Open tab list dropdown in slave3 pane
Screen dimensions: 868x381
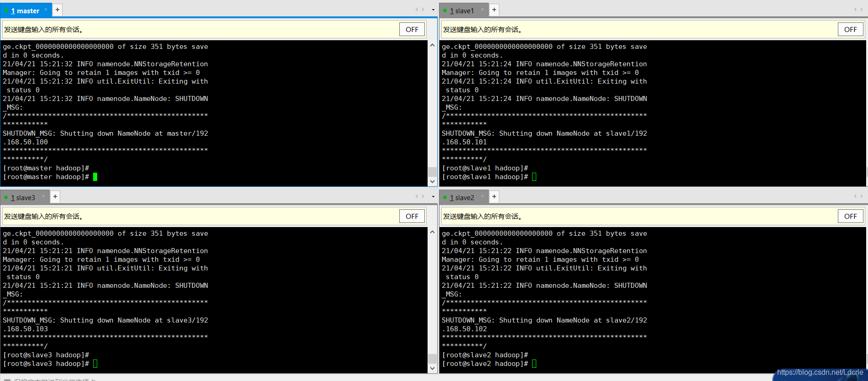[x=433, y=197]
